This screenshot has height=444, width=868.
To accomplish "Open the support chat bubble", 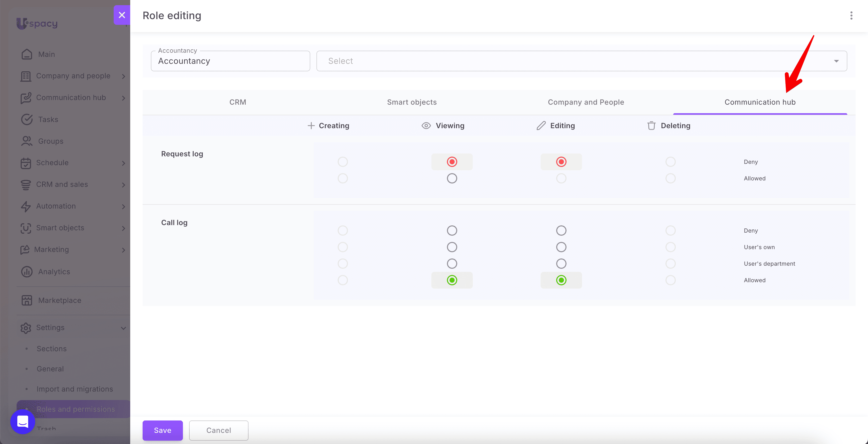I will click(22, 422).
